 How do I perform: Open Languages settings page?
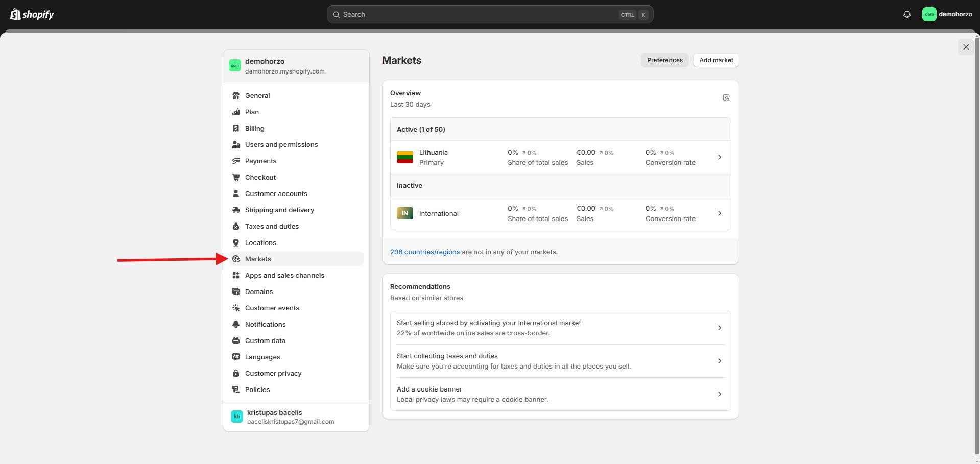(x=262, y=357)
